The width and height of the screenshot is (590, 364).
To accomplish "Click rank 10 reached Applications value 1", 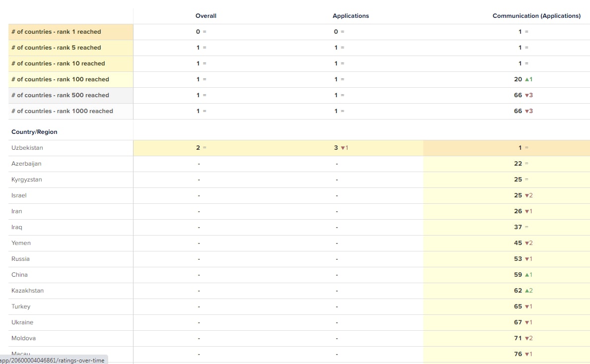I will coord(336,63).
